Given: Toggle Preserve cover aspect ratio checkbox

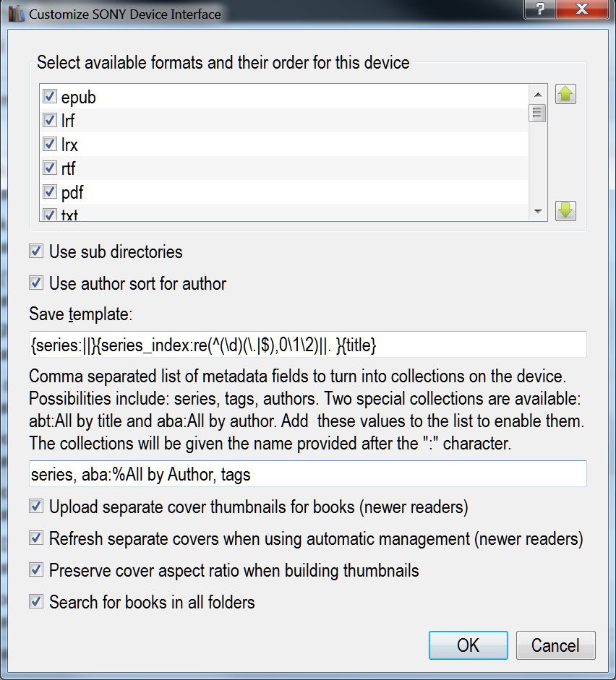Looking at the screenshot, I should click(35, 570).
